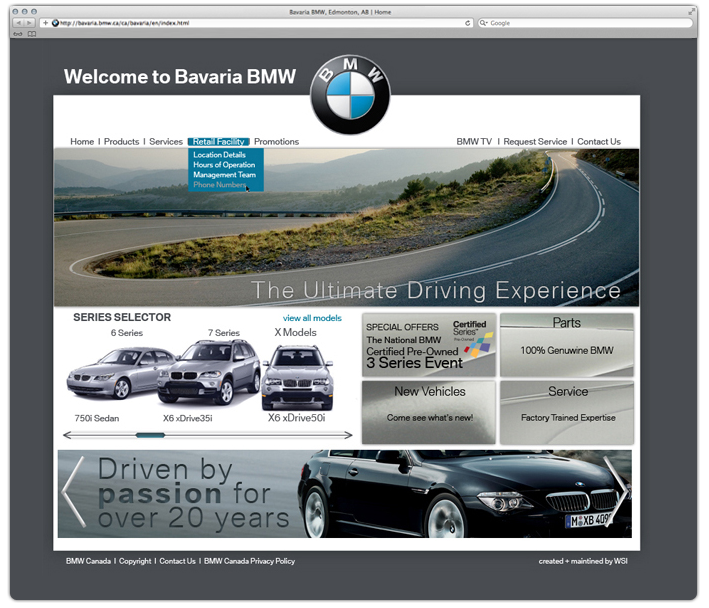Open the BMW TV link

[x=474, y=141]
